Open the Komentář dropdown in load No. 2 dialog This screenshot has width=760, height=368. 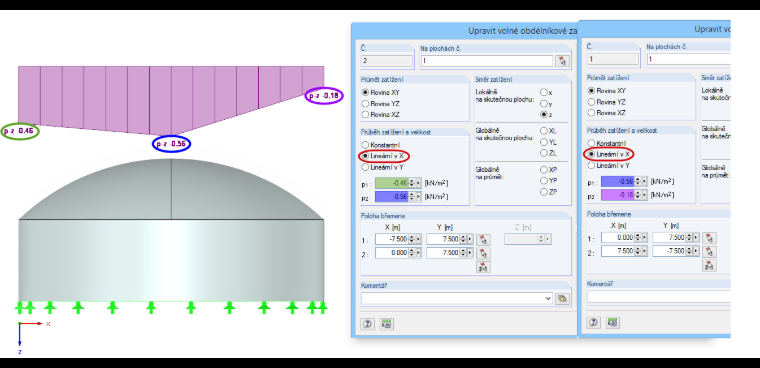coord(549,299)
